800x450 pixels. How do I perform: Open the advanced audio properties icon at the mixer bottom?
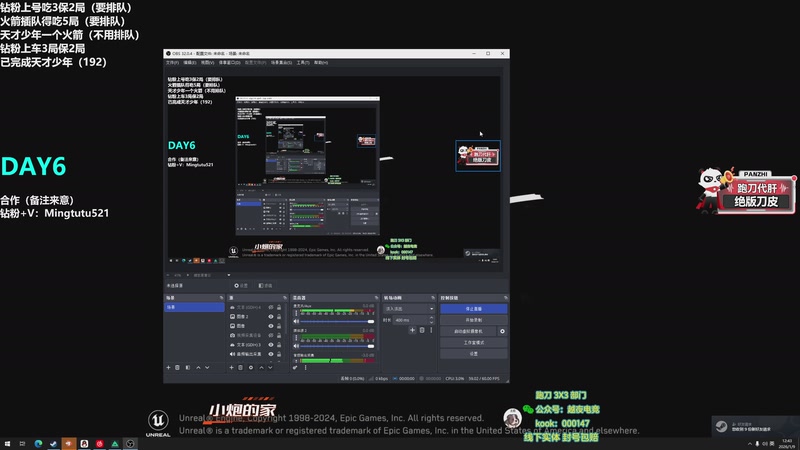295,367
